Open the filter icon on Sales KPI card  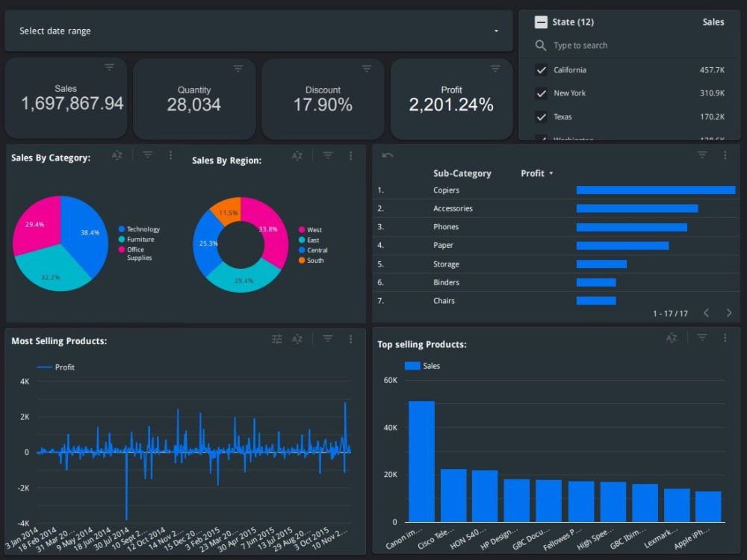tap(110, 68)
